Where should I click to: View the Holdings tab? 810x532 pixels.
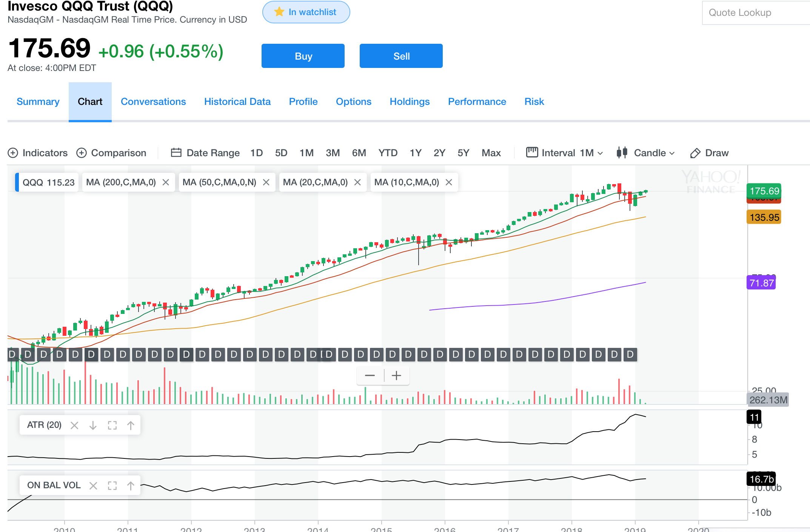[410, 101]
